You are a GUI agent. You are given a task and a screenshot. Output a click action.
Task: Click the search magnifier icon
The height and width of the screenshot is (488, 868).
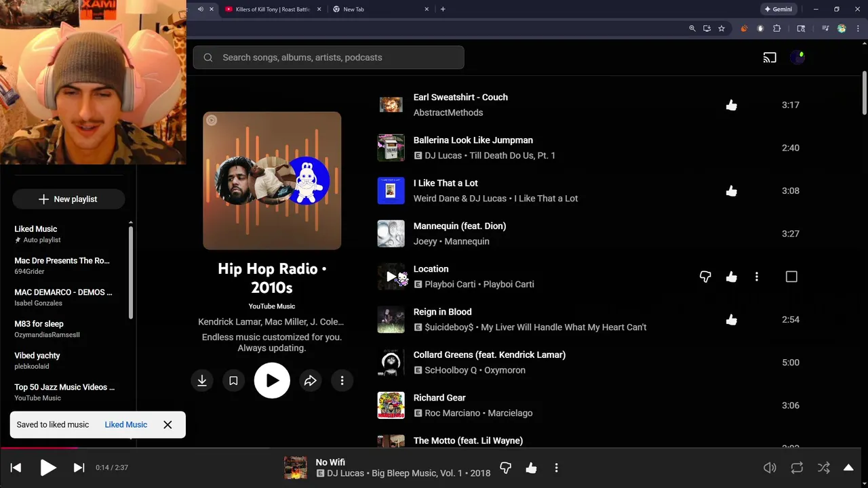point(208,58)
